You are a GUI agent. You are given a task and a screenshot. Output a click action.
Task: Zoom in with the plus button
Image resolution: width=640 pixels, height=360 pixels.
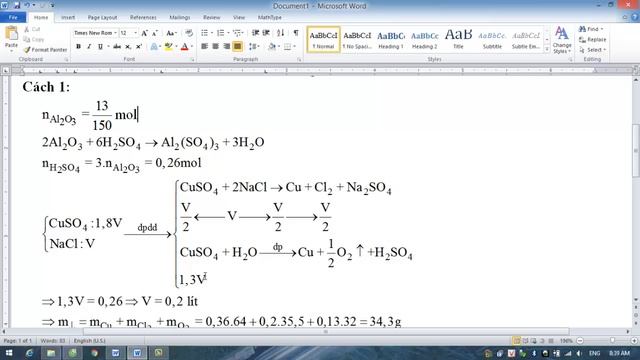[634, 340]
